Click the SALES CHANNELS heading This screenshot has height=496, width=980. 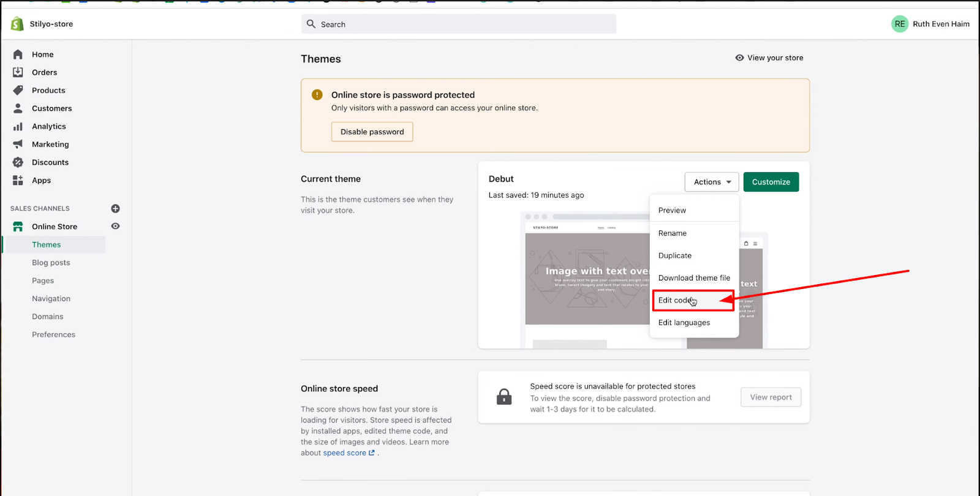tap(40, 209)
